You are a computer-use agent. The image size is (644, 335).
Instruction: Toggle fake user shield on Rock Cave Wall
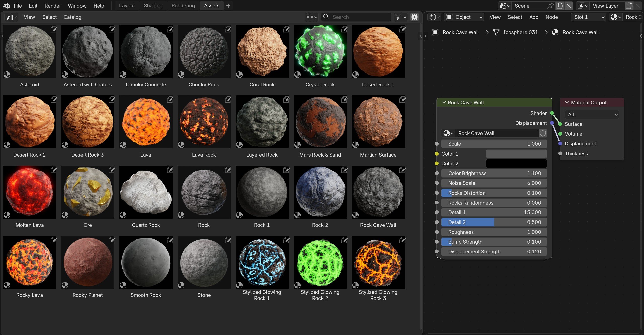point(543,133)
